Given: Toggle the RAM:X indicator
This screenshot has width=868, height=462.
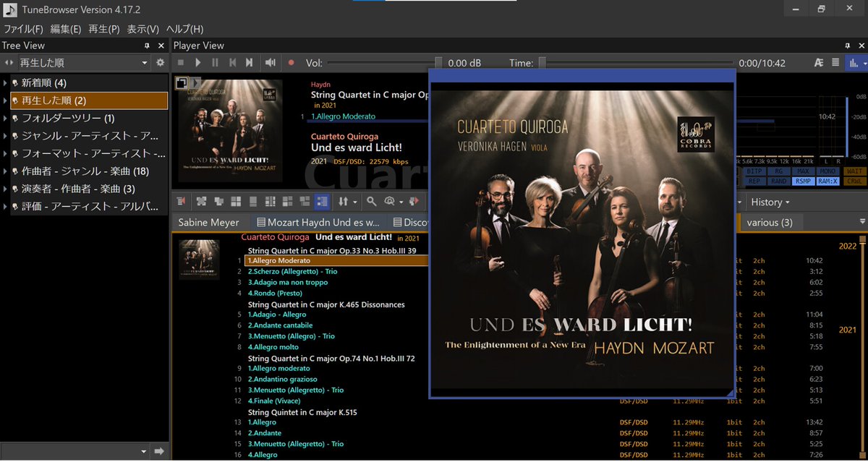Looking at the screenshot, I should pos(827,181).
